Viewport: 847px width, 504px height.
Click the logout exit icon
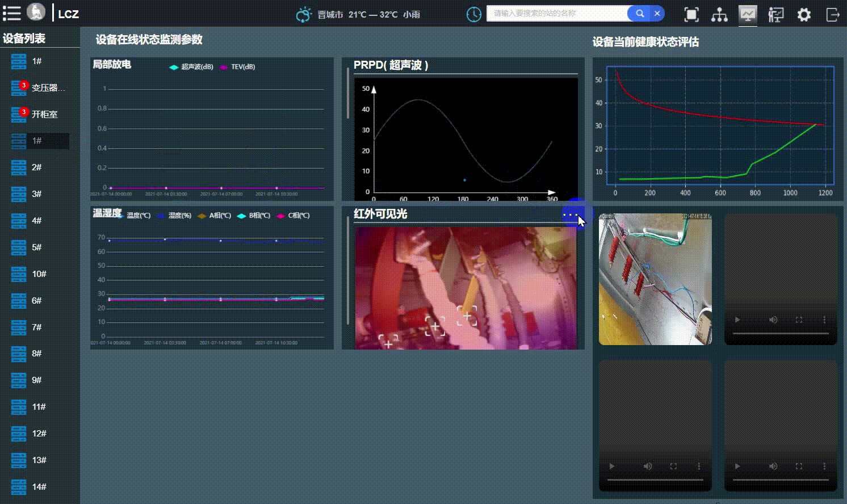(x=833, y=14)
